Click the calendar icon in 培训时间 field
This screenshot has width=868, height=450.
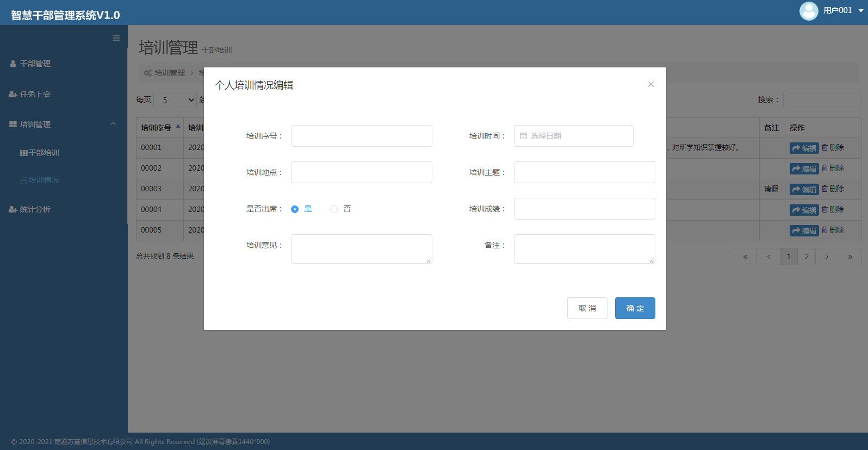click(x=523, y=136)
